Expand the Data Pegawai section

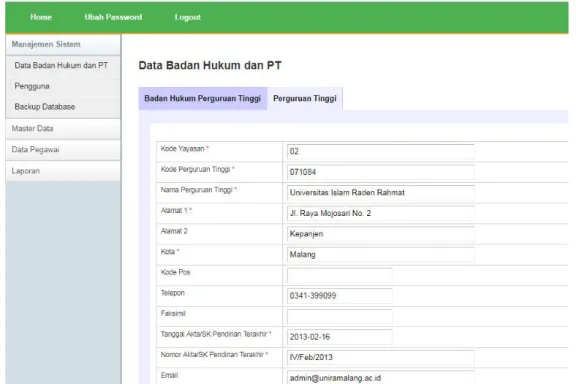click(63, 150)
